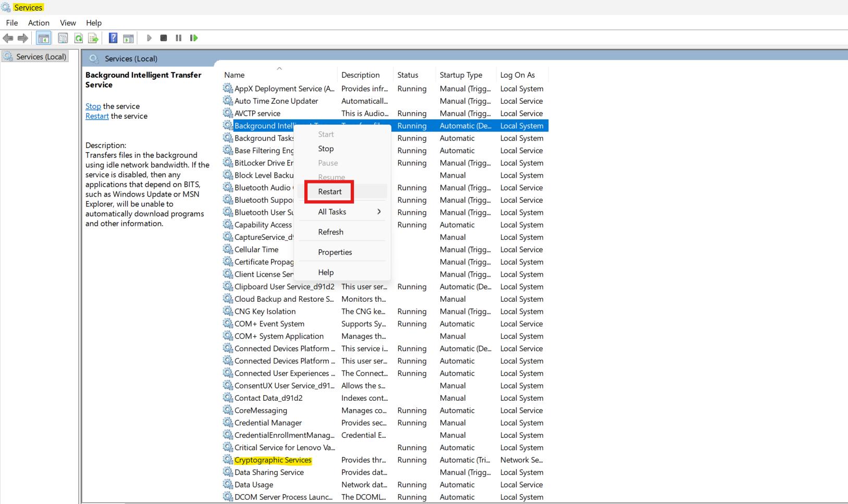The width and height of the screenshot is (848, 504).
Task: Select the Cryptographic Services row
Action: coord(273,460)
